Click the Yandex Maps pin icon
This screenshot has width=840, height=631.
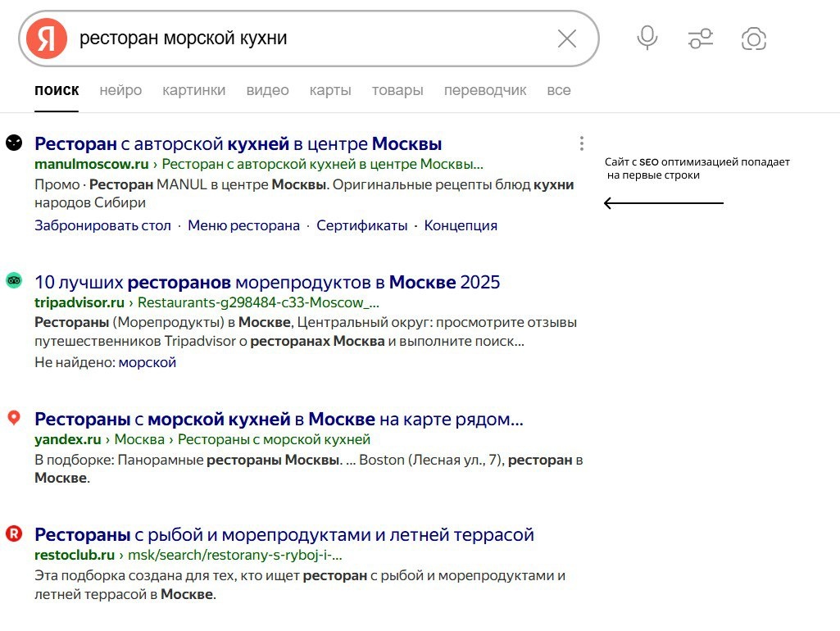[x=13, y=419]
